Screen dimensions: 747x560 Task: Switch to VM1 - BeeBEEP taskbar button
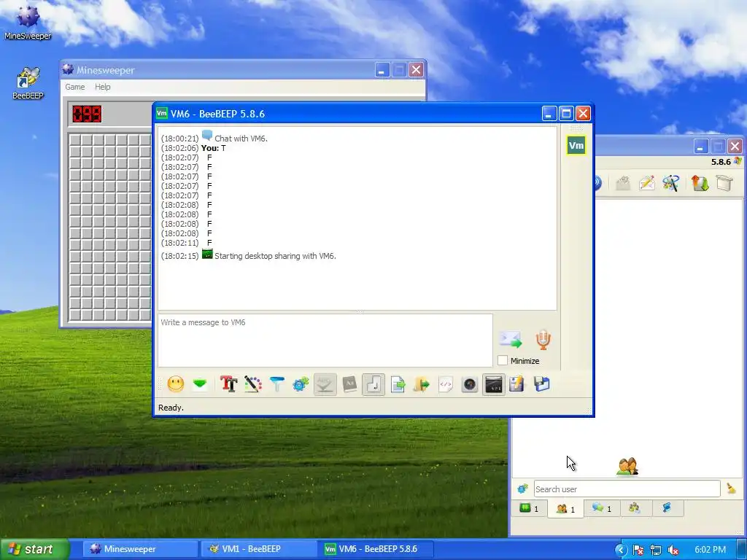coord(259,549)
